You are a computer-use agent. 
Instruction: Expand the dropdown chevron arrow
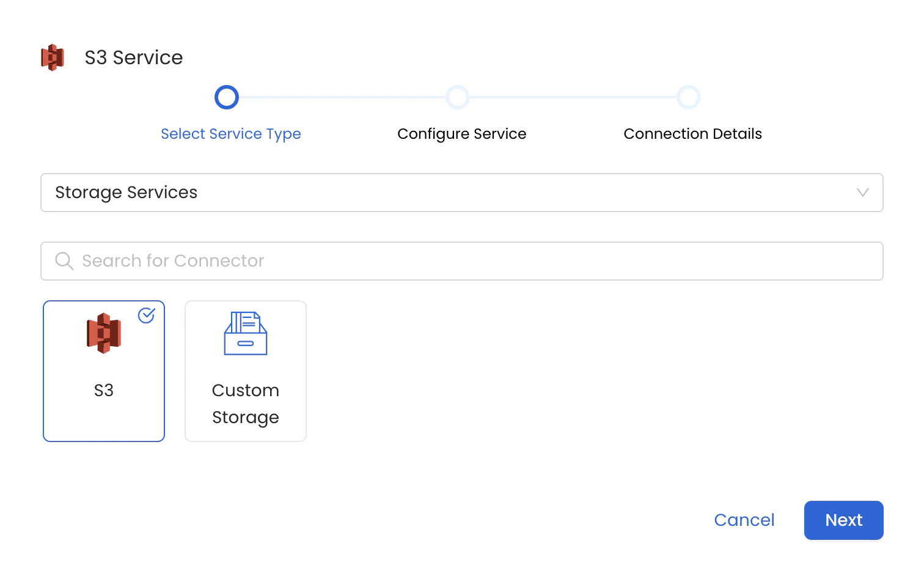coord(863,193)
